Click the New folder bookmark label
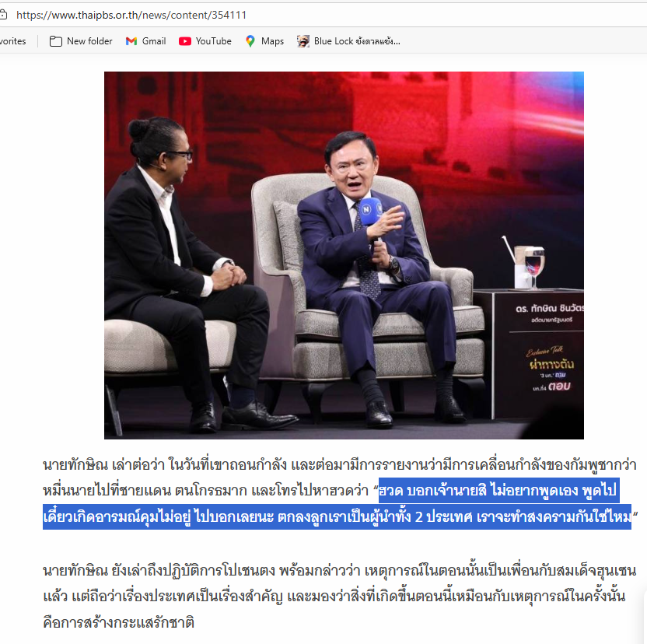 (x=89, y=41)
